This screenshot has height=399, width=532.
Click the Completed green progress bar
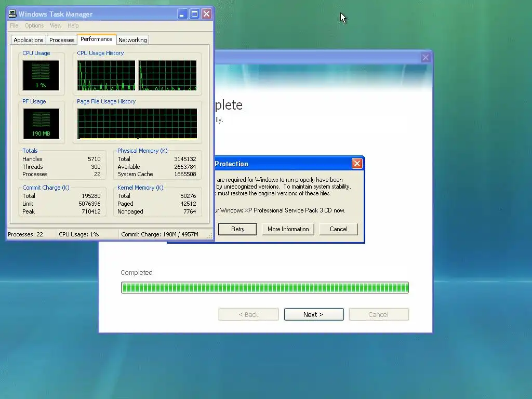(264, 287)
